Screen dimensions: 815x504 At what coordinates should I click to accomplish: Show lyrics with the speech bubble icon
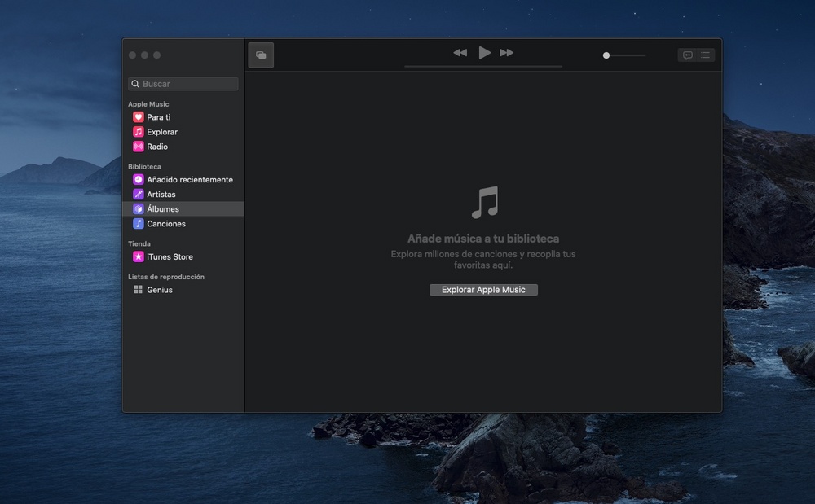(x=688, y=55)
